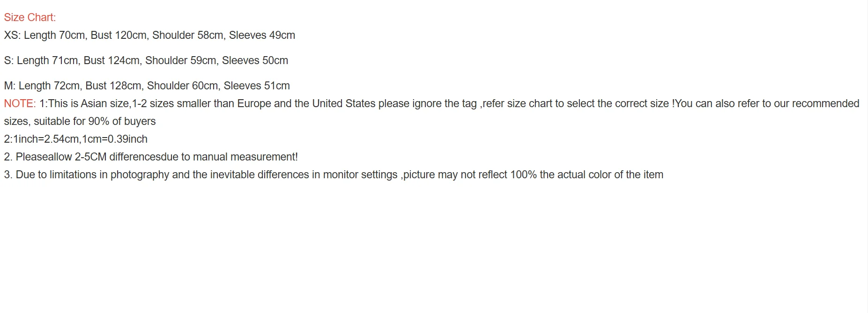This screenshot has width=868, height=313.
Task: Click the red "Size Chart:" heading
Action: (x=30, y=17)
